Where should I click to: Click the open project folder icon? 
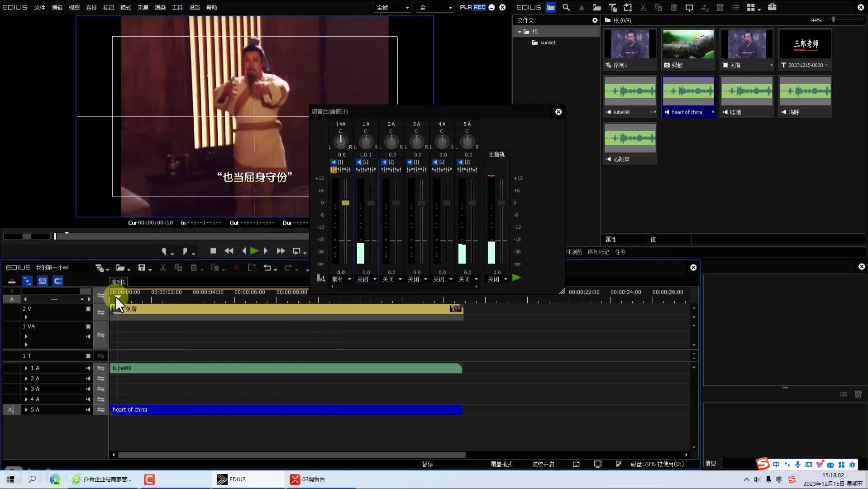[x=120, y=268]
